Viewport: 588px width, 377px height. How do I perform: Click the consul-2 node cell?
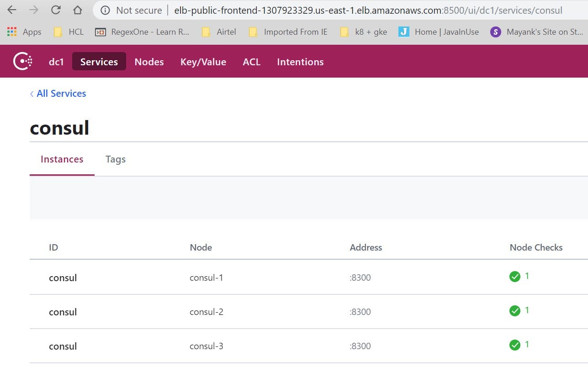pyautogui.click(x=207, y=312)
